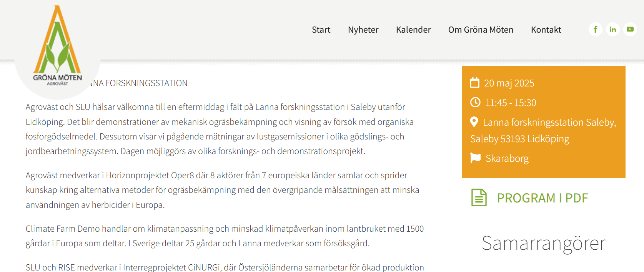Screen dimensions: 644x272
Task: Click the date 20 maj 2025
Action: point(509,83)
